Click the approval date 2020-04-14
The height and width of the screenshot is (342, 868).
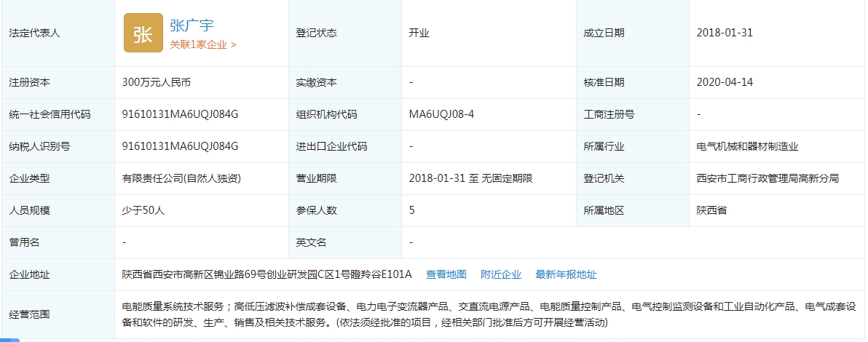click(725, 82)
